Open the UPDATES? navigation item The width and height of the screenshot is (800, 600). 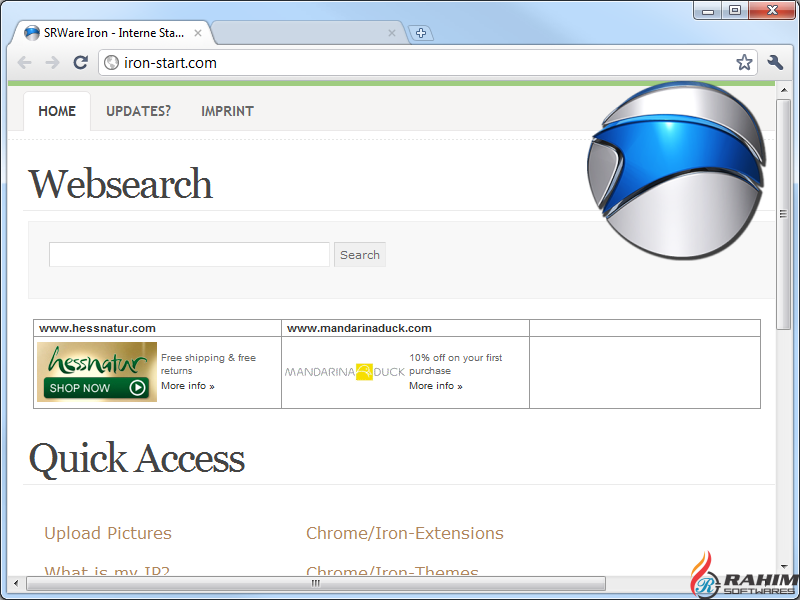point(138,111)
